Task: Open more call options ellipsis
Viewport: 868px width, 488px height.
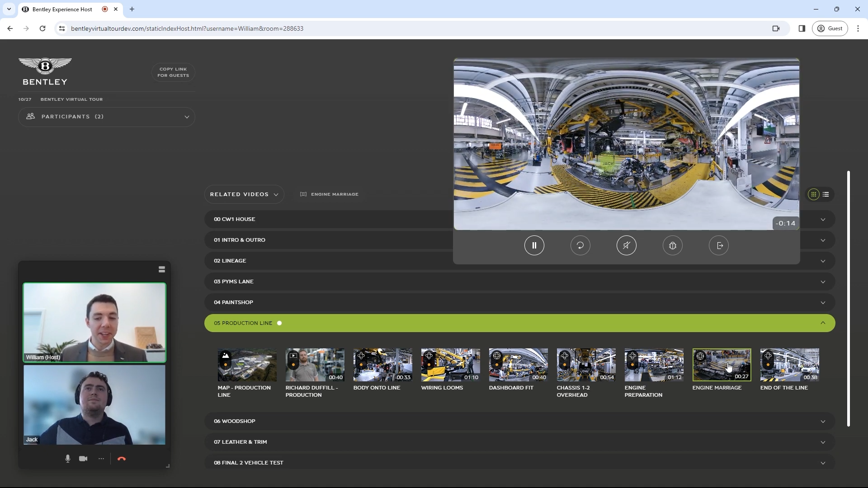Action: click(x=101, y=459)
